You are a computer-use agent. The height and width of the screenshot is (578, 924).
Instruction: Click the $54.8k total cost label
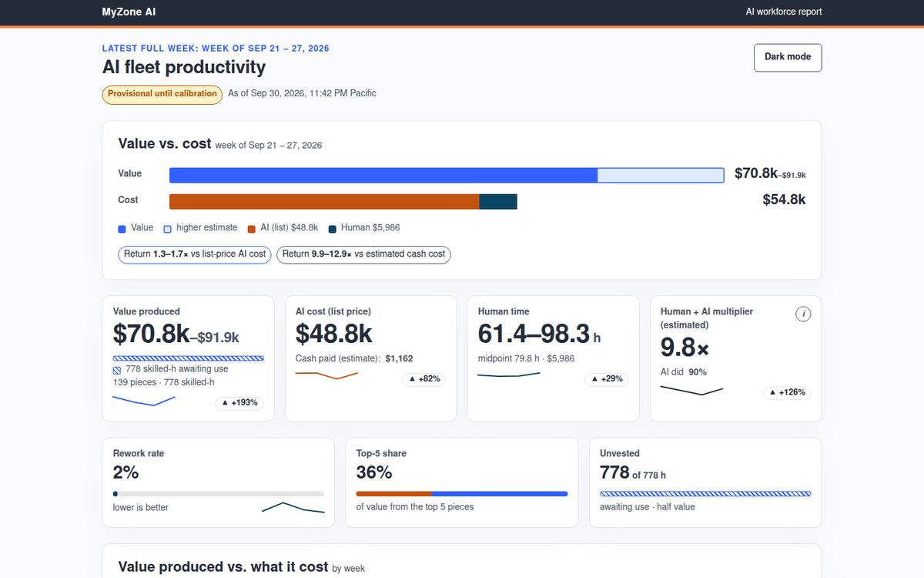tap(784, 200)
